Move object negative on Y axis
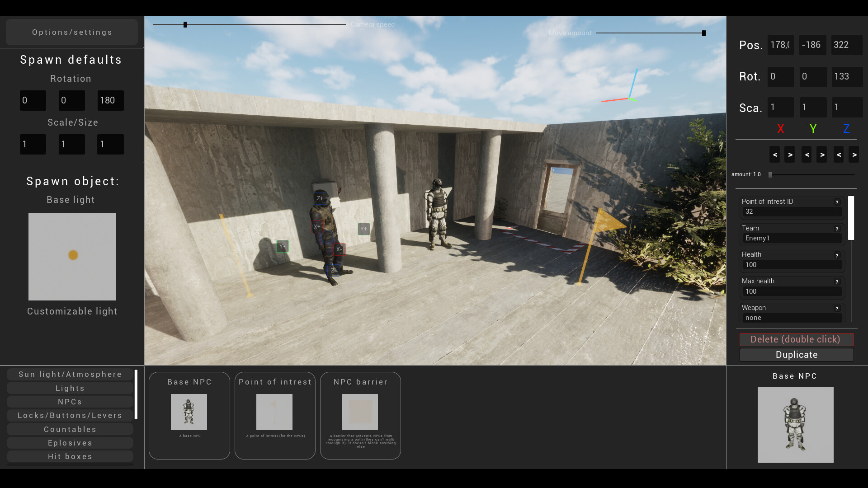Viewport: 868px width, 488px height. tap(807, 155)
